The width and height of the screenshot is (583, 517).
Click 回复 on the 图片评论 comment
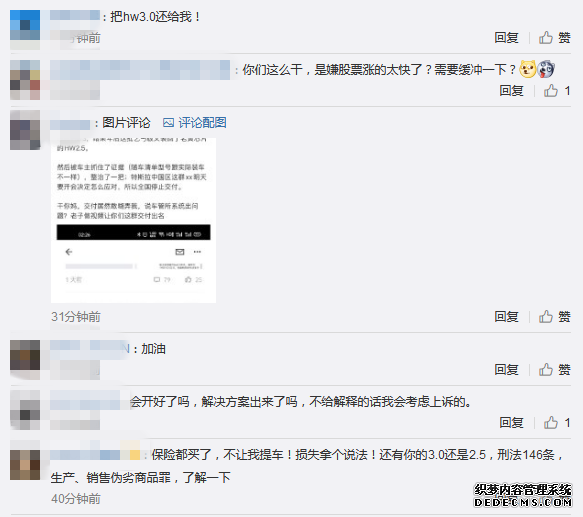tap(506, 317)
